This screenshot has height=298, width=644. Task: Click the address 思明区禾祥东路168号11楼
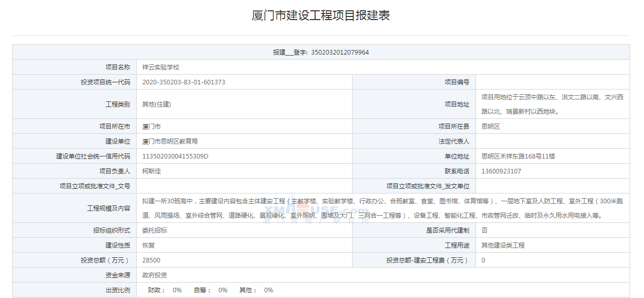[519, 156]
